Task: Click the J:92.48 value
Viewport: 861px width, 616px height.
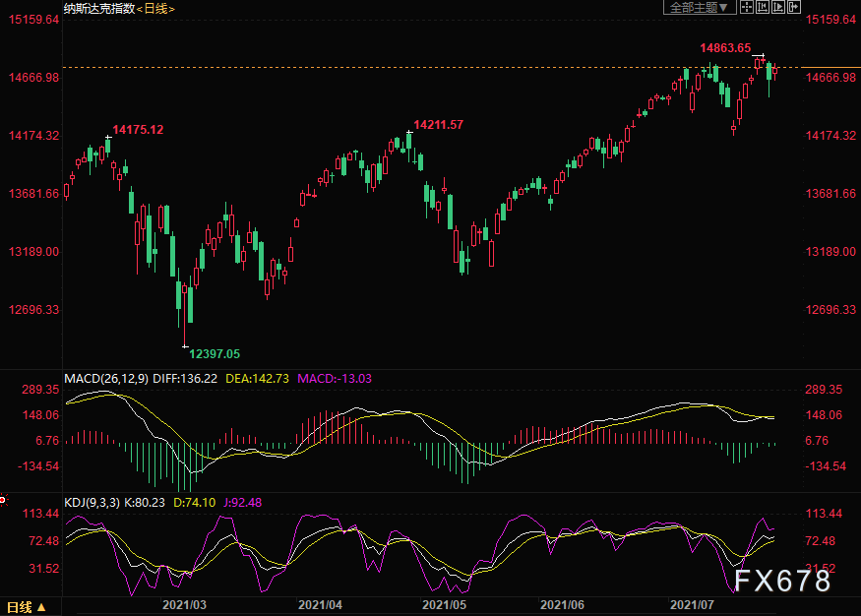Action: [243, 503]
